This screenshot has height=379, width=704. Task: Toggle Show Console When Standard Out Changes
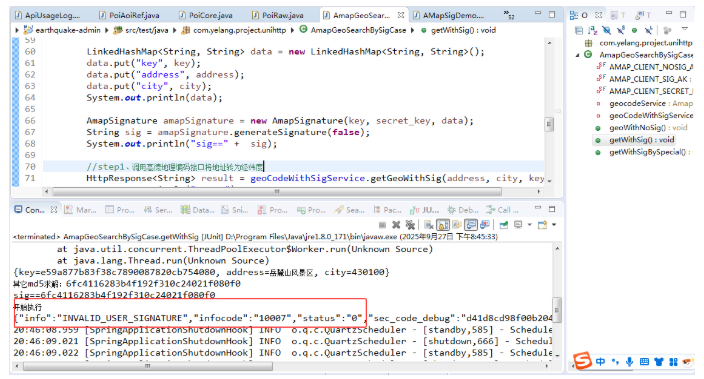(x=471, y=225)
